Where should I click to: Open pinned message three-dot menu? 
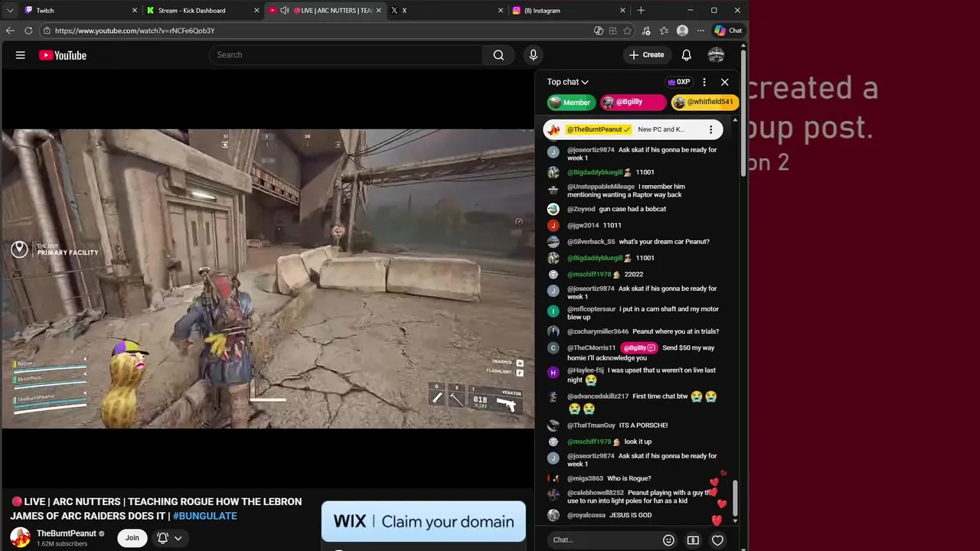click(710, 129)
